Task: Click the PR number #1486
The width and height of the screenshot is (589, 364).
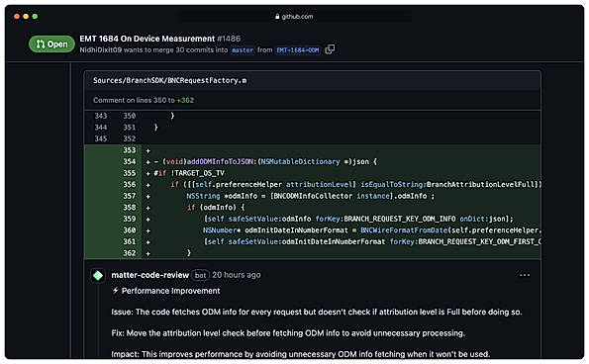Action: coord(229,39)
